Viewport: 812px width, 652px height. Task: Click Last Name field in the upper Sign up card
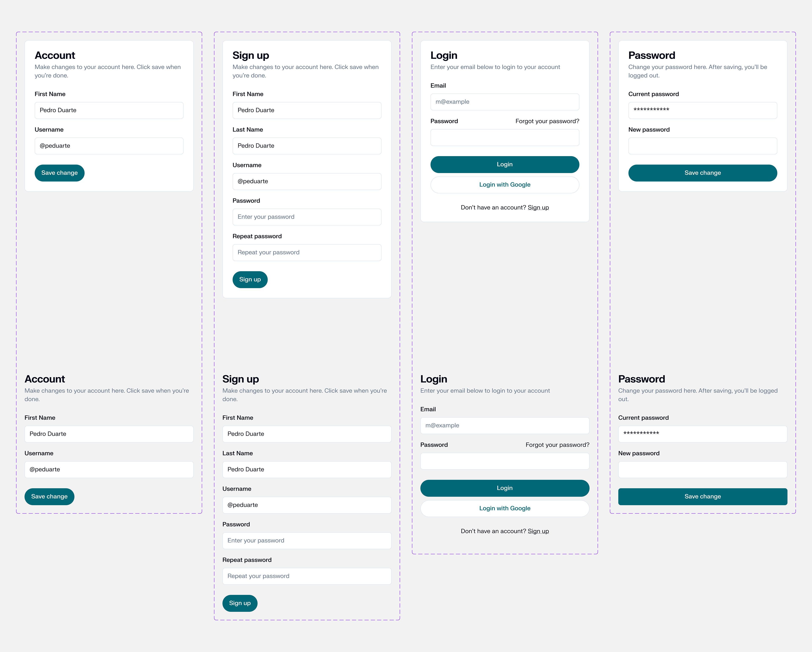(x=307, y=146)
